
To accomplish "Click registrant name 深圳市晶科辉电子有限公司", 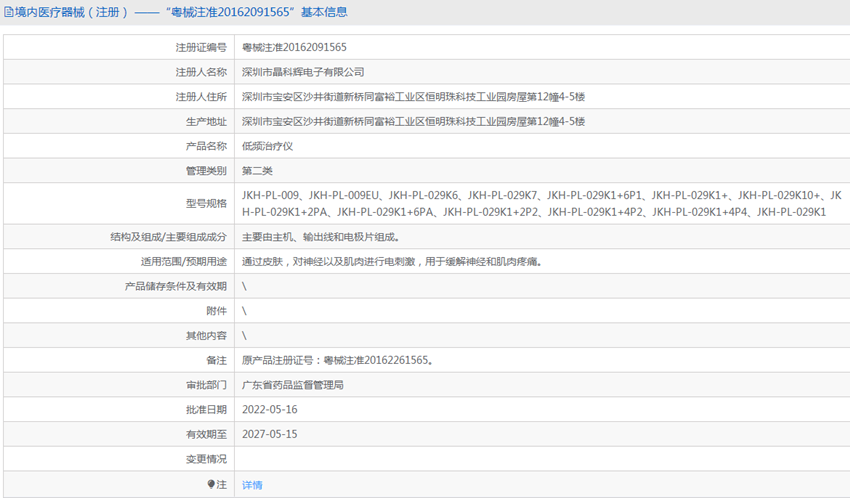I will click(x=303, y=72).
